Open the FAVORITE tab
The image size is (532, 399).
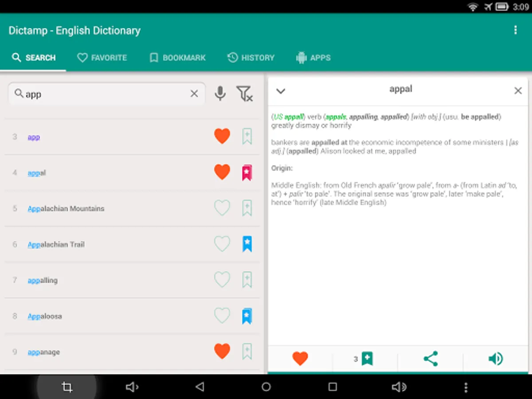click(102, 58)
